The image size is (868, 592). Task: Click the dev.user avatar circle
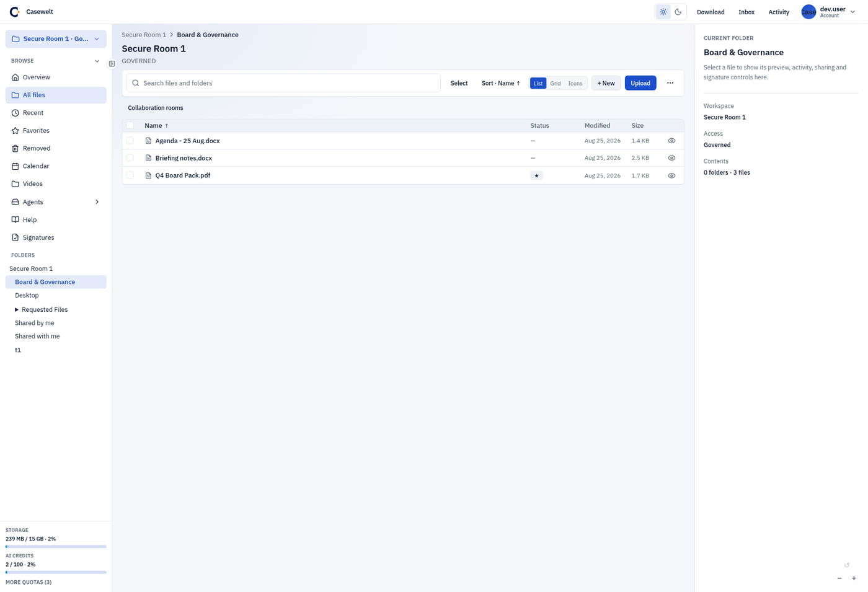pyautogui.click(x=808, y=12)
